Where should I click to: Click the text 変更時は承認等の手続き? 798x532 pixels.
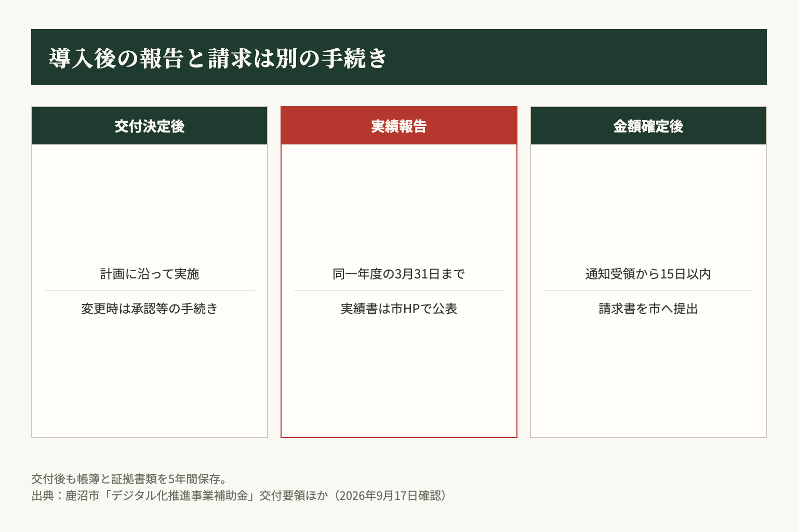pos(150,309)
